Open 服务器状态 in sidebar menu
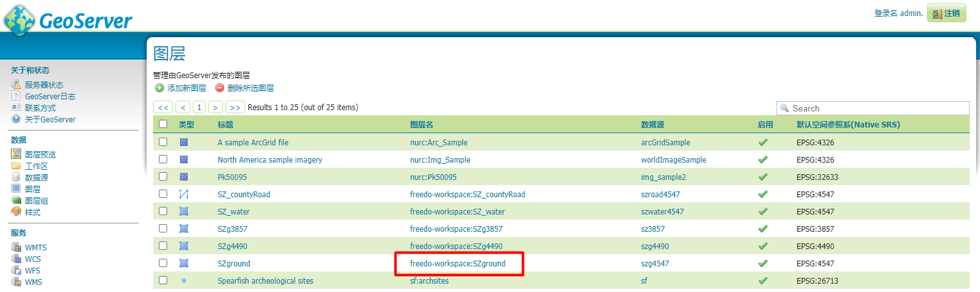Viewport: 980px width, 292px height. pyautogui.click(x=44, y=85)
